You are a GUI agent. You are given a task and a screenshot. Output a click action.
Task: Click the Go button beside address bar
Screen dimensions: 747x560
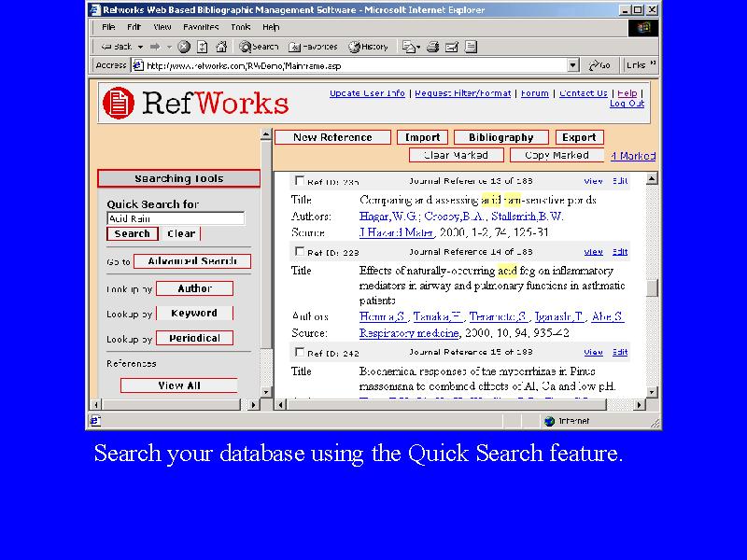(599, 65)
